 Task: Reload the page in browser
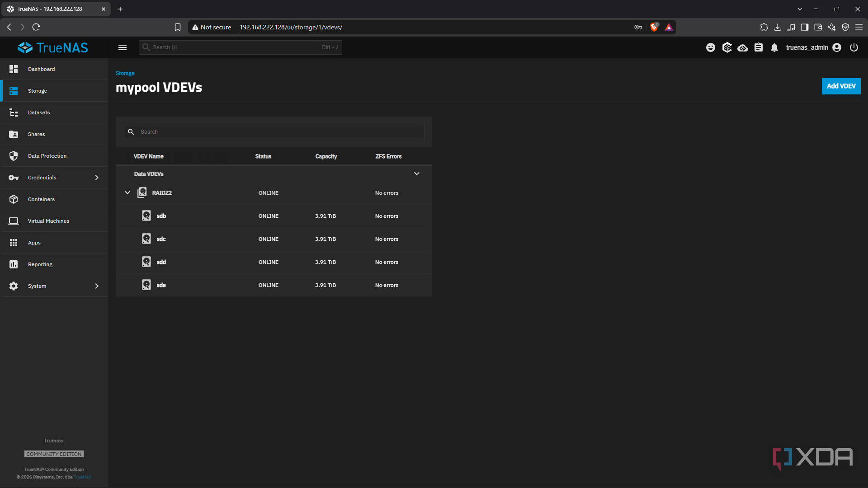click(x=36, y=27)
